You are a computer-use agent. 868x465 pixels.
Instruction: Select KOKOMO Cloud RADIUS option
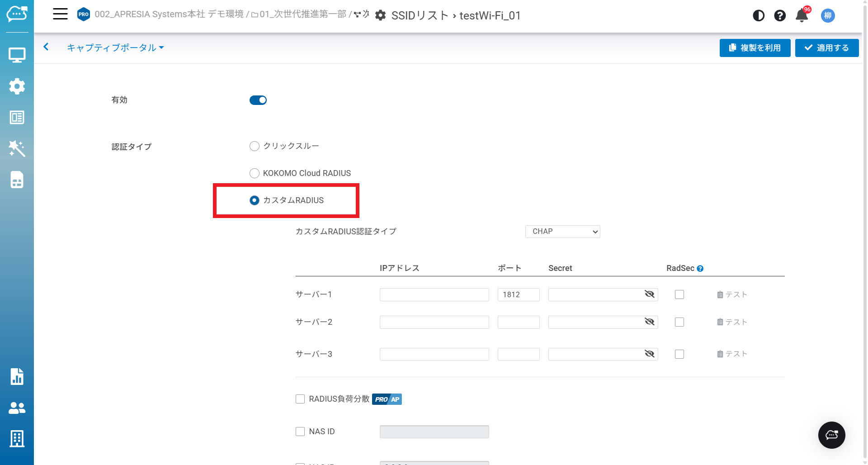point(255,173)
